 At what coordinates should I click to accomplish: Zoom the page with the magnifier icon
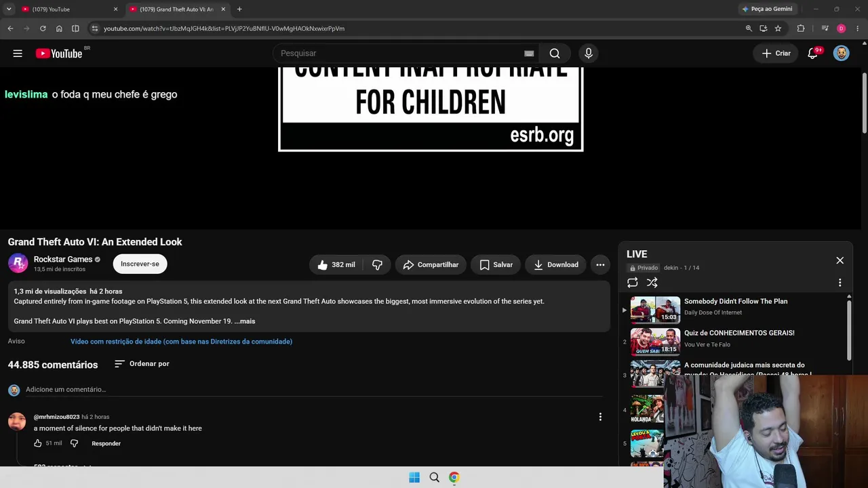point(749,28)
